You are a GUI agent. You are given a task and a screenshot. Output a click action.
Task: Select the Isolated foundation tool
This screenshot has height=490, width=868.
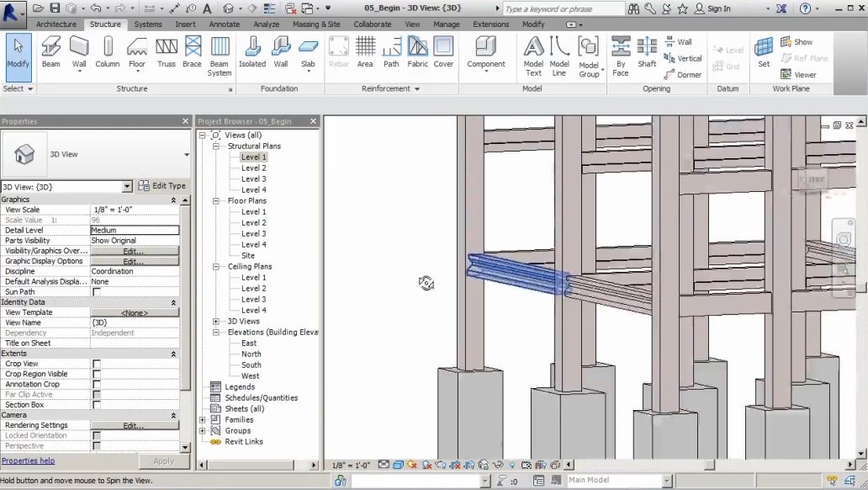252,52
